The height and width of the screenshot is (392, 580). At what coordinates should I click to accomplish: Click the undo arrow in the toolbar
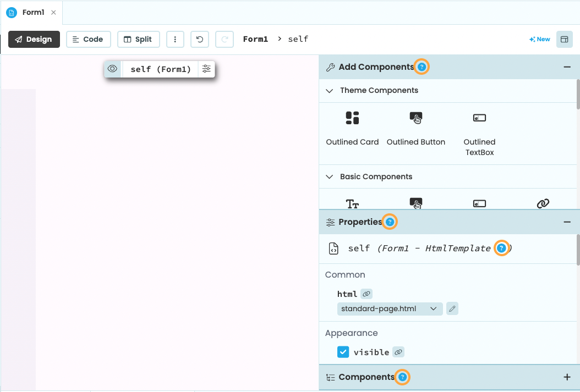coord(200,39)
